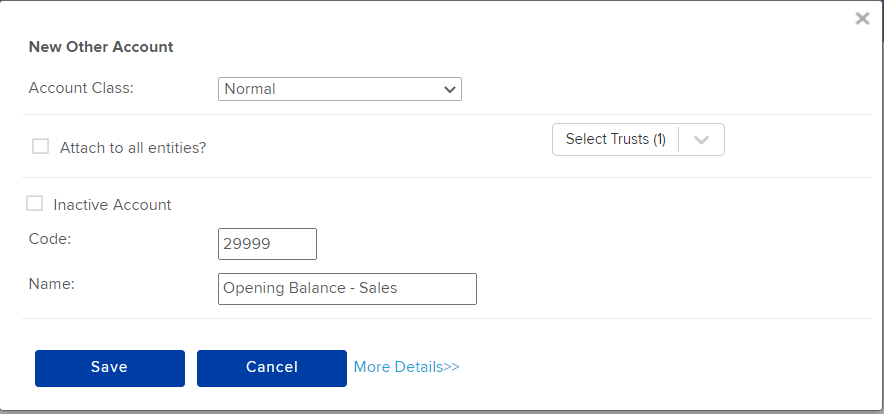The height and width of the screenshot is (414, 884).
Task: Focus the Code field containing 29999
Action: tap(267, 244)
